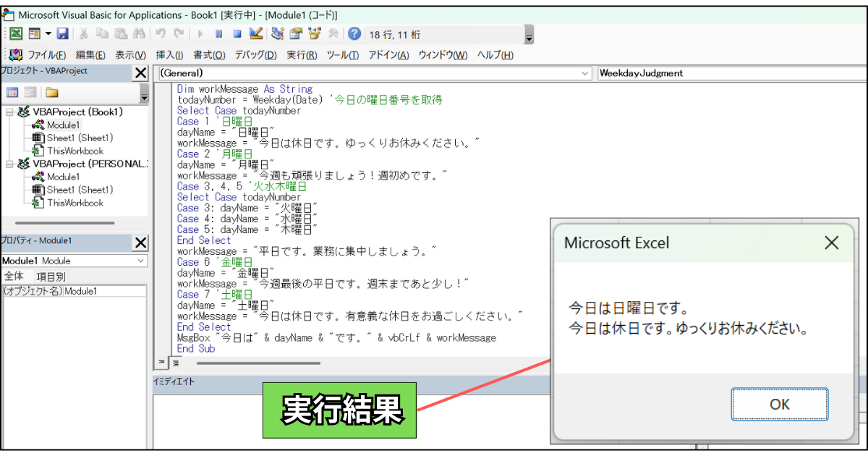The height and width of the screenshot is (456, 868).
Task: Open project panel toolbar options arrow
Action: (x=144, y=94)
